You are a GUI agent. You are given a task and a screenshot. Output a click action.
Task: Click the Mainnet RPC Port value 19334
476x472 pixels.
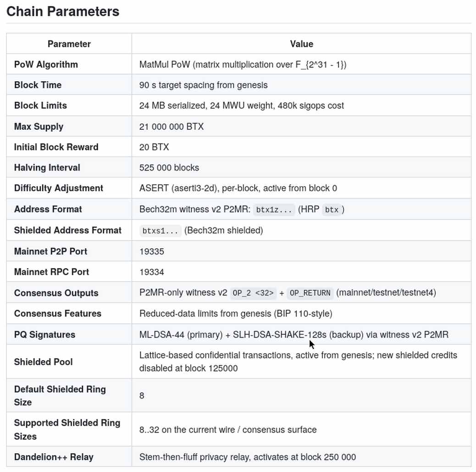coord(152,272)
